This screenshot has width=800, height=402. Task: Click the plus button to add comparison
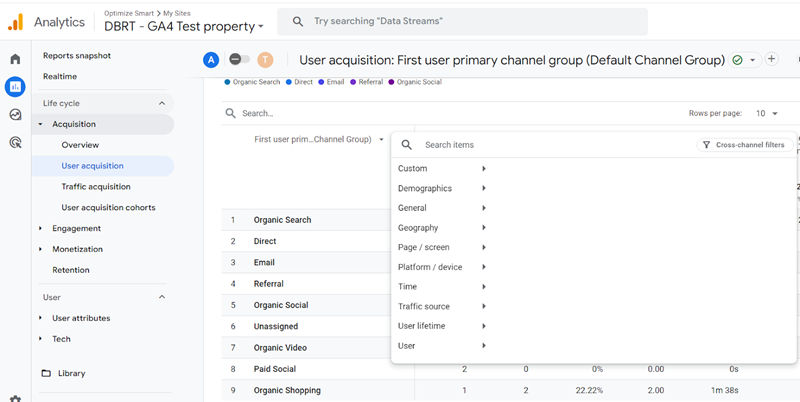tap(771, 59)
